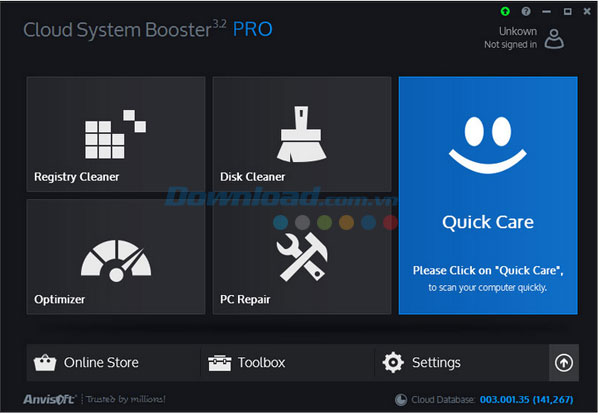Maximize the Cloud System Booster window
This screenshot has height=415, width=600.
568,12
